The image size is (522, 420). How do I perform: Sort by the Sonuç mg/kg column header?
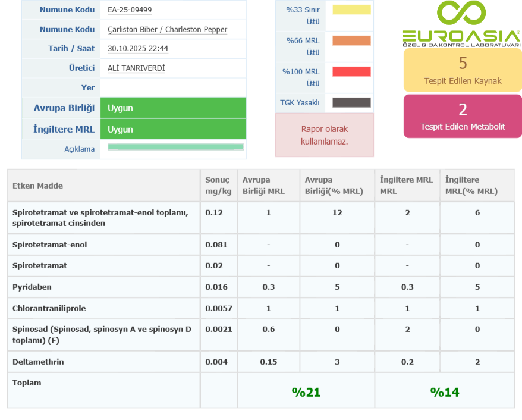(218, 186)
